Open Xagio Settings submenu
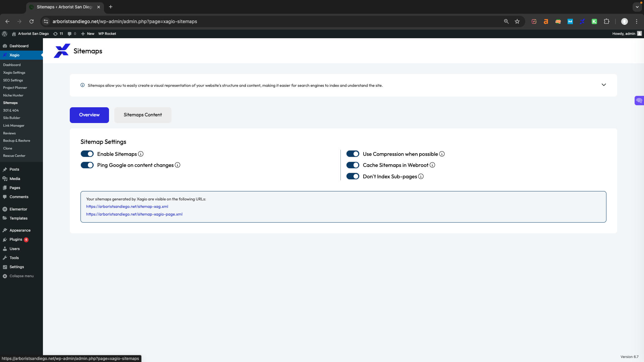 click(14, 72)
